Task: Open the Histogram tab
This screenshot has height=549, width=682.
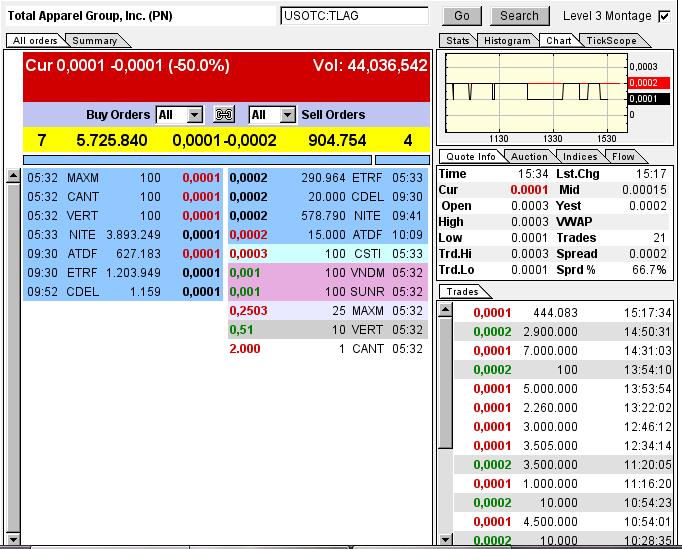Action: click(507, 41)
